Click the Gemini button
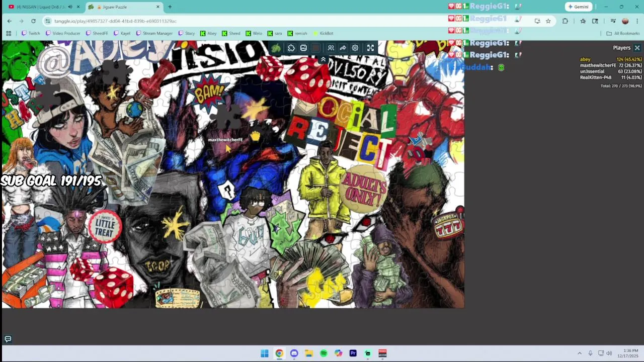 578,7
